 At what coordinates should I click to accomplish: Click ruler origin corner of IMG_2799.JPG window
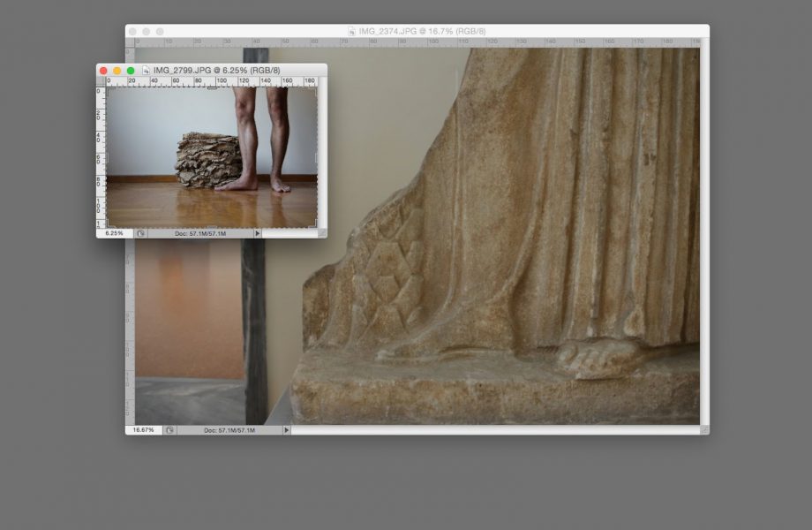(101, 82)
